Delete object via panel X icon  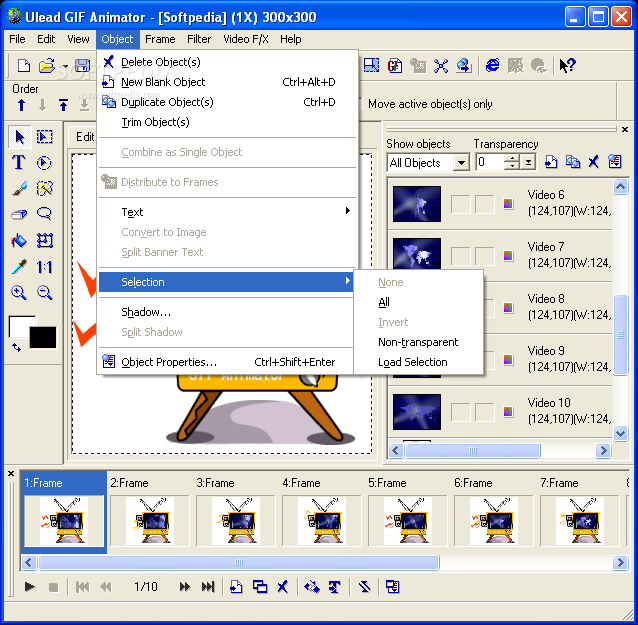[594, 162]
